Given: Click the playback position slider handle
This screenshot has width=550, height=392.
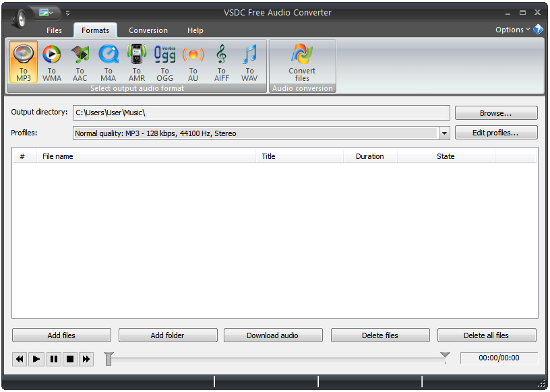Looking at the screenshot, I should [x=109, y=359].
